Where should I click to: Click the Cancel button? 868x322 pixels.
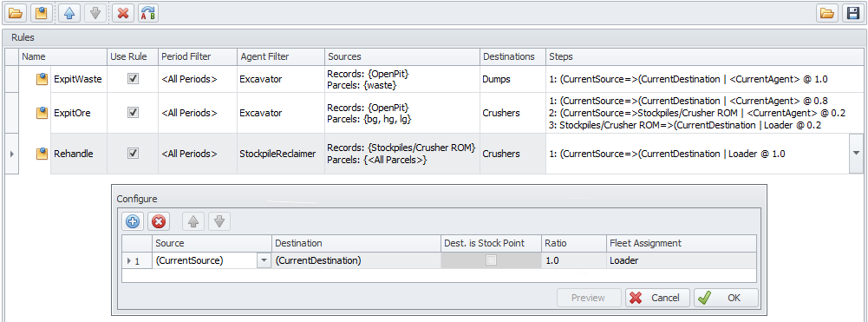point(657,298)
